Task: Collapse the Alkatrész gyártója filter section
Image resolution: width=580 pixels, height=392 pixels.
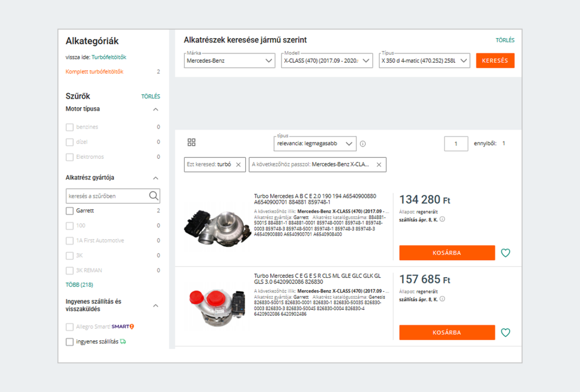Action: tap(156, 178)
